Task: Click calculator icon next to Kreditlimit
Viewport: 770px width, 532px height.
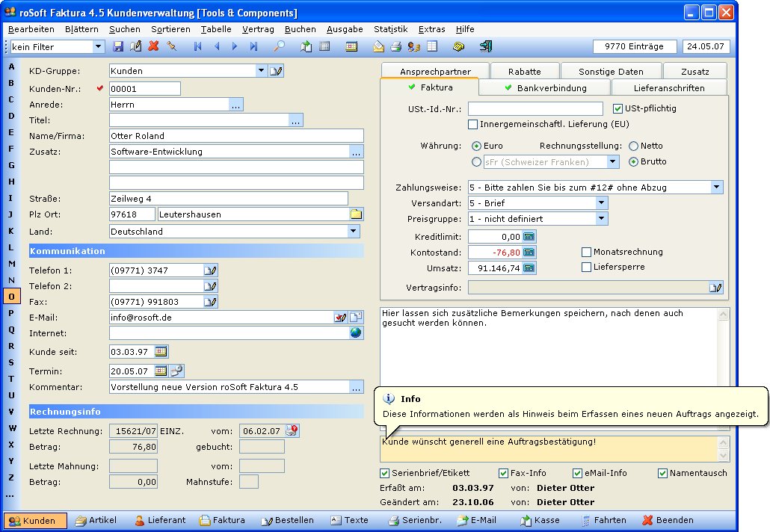Action: tap(529, 237)
